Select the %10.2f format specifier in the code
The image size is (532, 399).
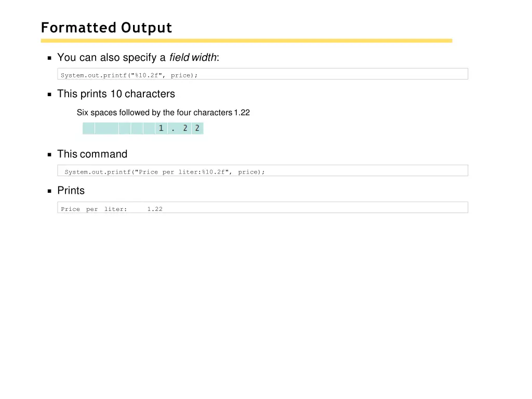[147, 75]
